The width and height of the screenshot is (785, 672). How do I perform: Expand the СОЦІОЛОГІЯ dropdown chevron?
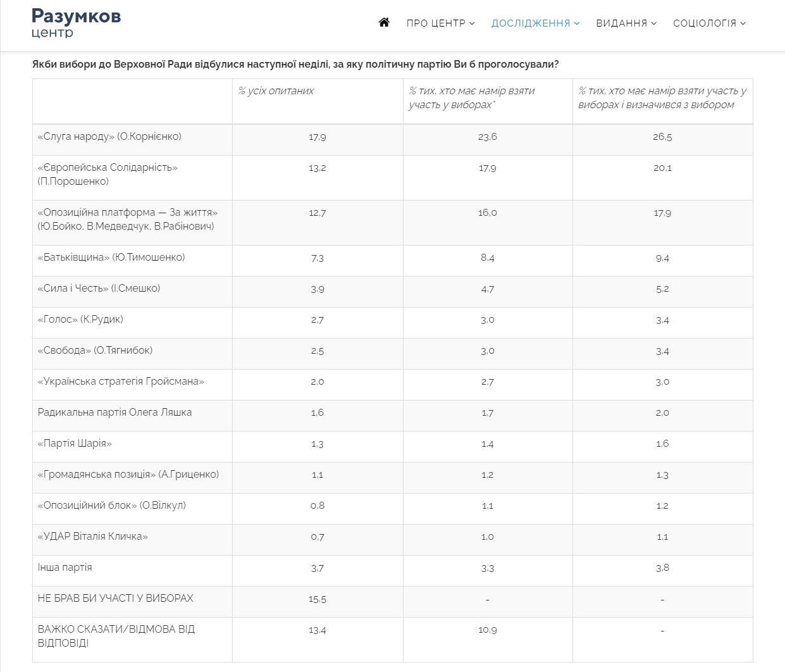743,23
